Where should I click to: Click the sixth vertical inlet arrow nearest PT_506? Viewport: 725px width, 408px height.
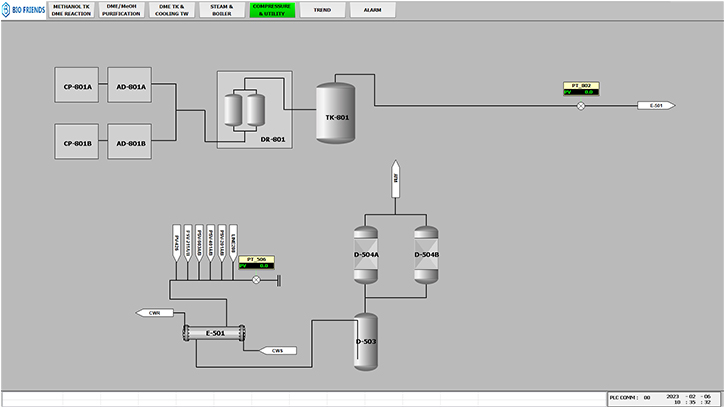point(233,244)
